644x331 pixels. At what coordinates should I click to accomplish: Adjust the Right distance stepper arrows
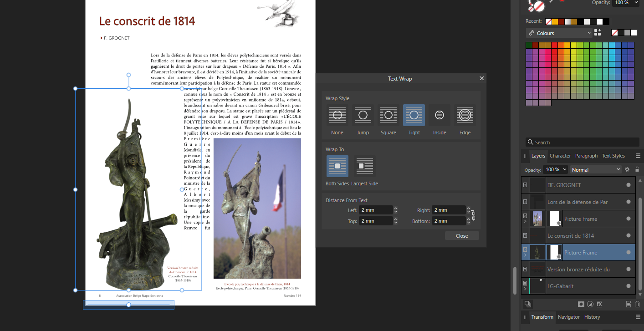pos(468,210)
